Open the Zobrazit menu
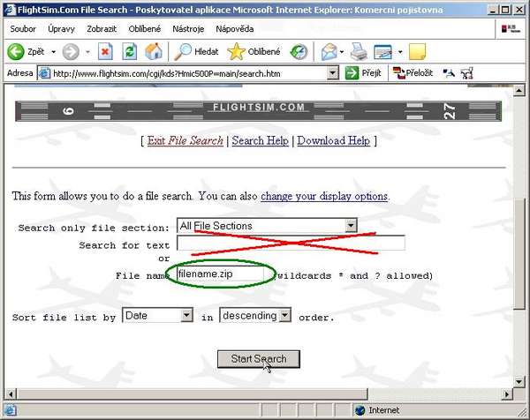530x420 pixels. pyautogui.click(x=102, y=29)
